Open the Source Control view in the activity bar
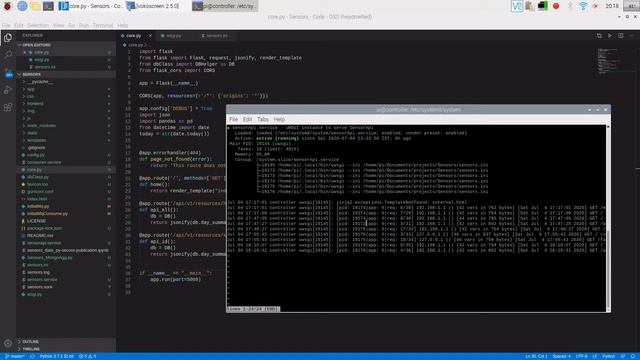This screenshot has width=640, height=360. tap(8, 73)
